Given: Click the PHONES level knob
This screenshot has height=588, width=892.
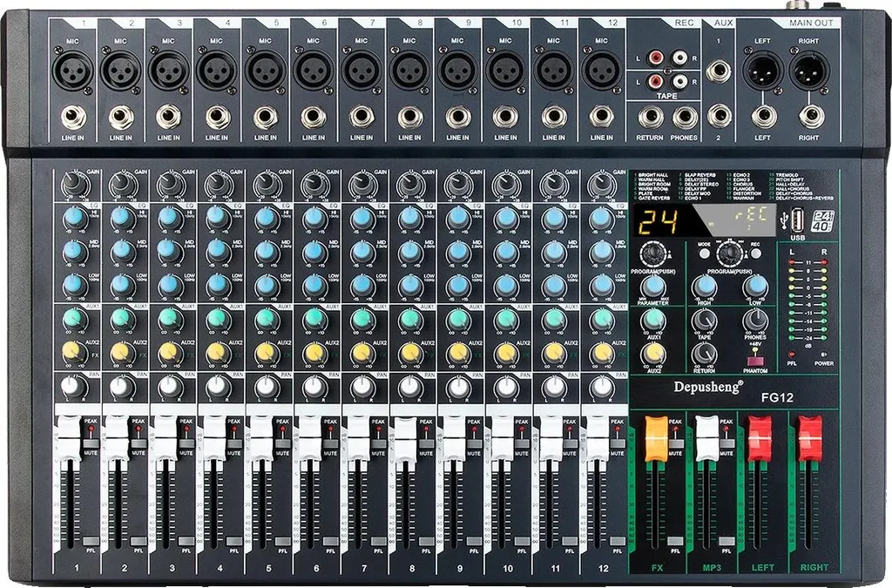Looking at the screenshot, I should (x=755, y=321).
